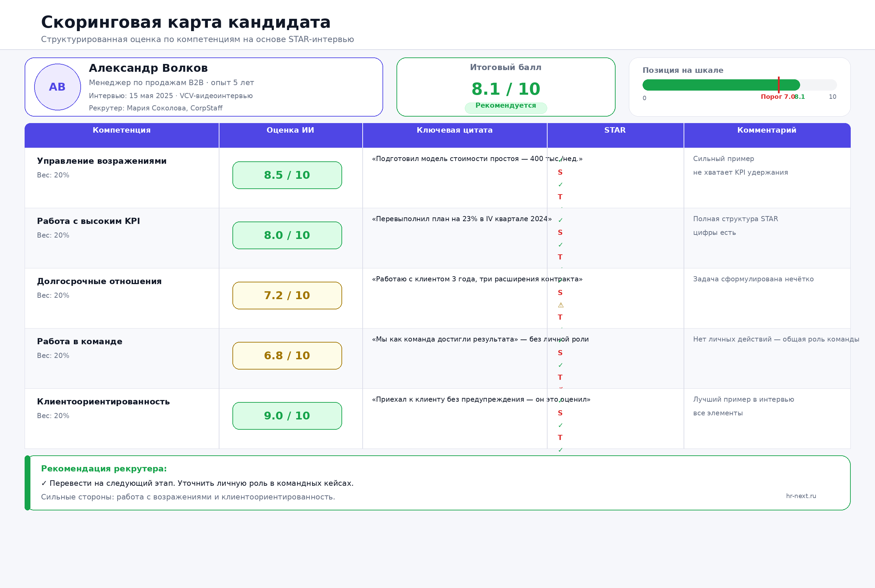The height and width of the screenshot is (588, 875).
Task: Click the red threshold marker on scale
Action: click(779, 85)
